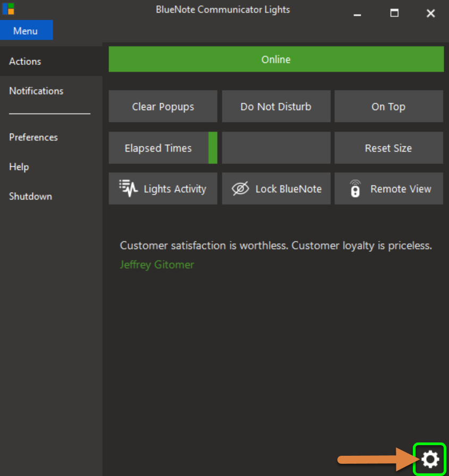Click the blank button beside Elapsed Times
The image size is (449, 476).
[x=276, y=148]
